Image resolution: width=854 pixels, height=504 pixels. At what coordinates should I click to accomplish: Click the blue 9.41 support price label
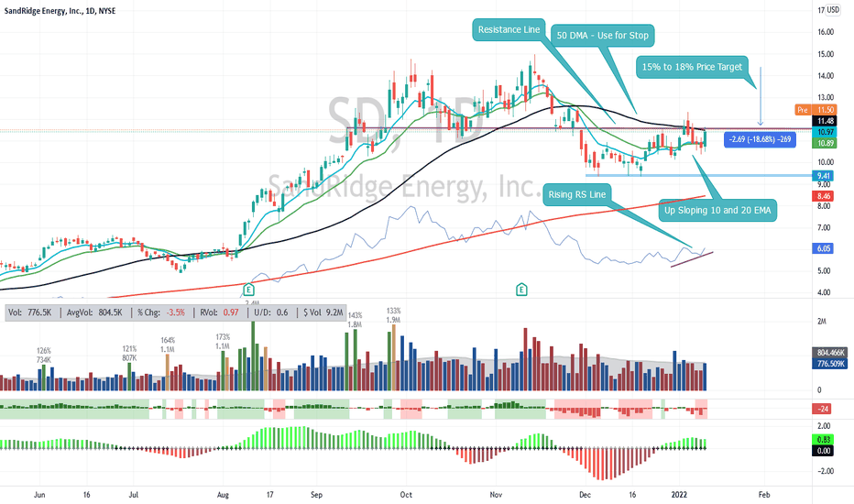824,175
